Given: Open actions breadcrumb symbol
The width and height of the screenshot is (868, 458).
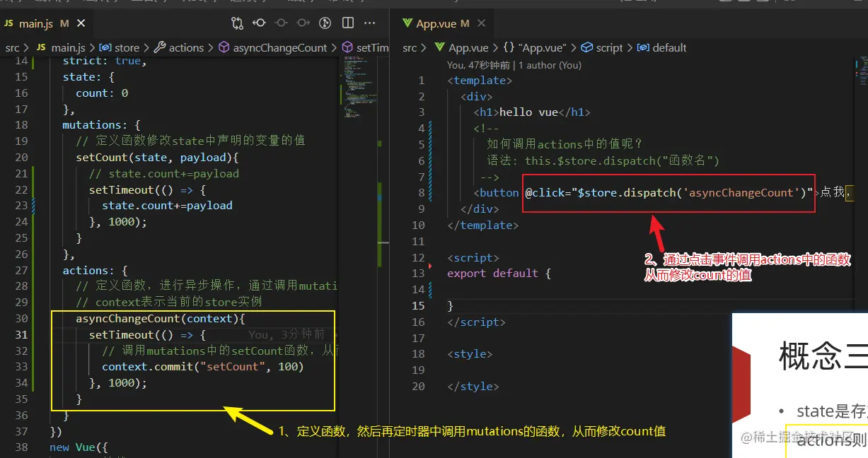Looking at the screenshot, I should pyautogui.click(x=186, y=48).
